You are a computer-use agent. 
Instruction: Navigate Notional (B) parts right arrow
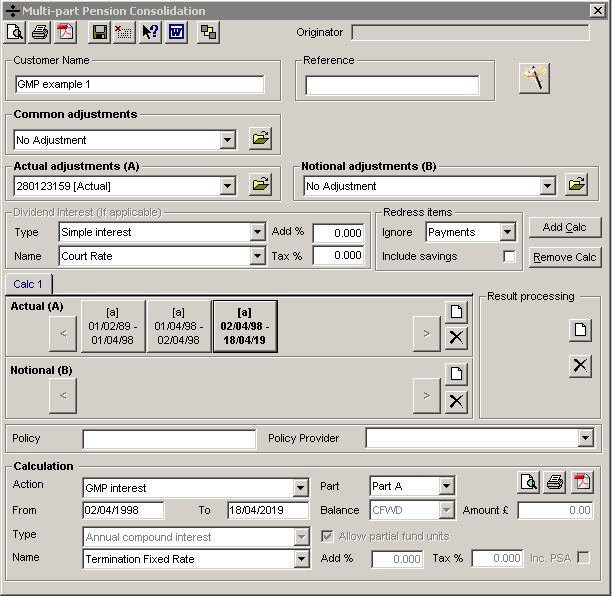pyautogui.click(x=427, y=396)
